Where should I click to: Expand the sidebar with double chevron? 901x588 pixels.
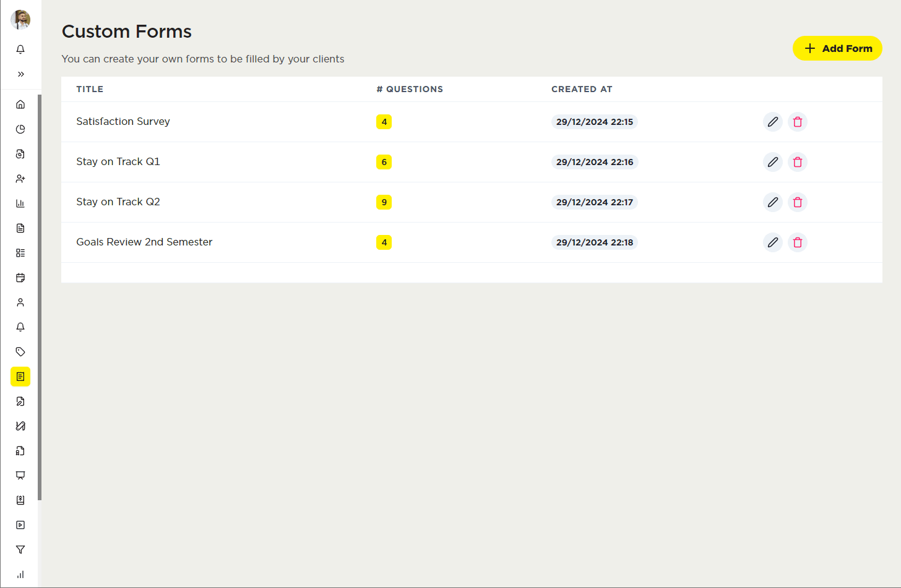(x=20, y=74)
